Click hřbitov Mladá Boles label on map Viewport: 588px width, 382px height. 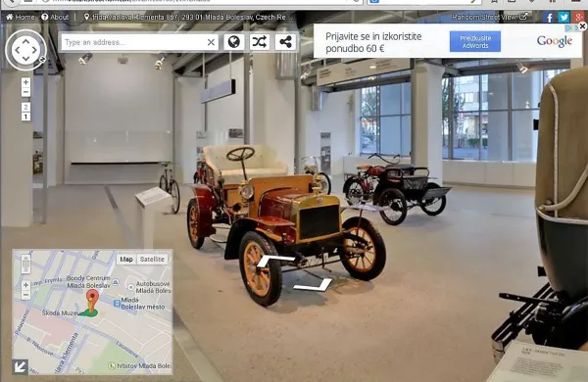tap(144, 365)
